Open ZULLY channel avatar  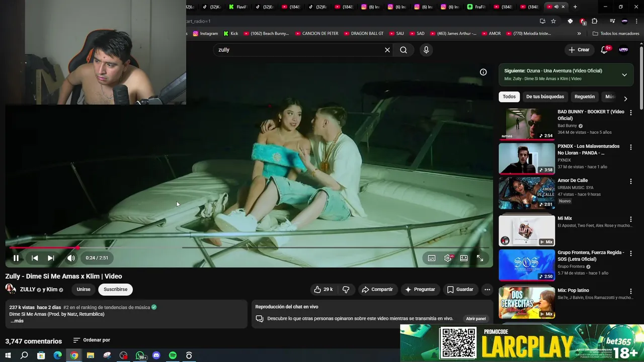(10, 289)
